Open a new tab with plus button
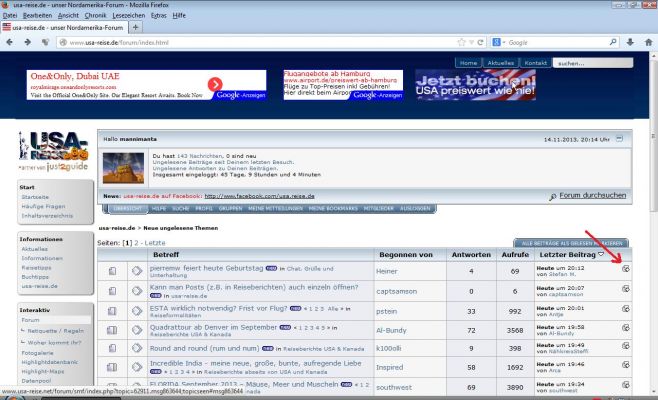The height and width of the screenshot is (400, 658). tap(135, 27)
